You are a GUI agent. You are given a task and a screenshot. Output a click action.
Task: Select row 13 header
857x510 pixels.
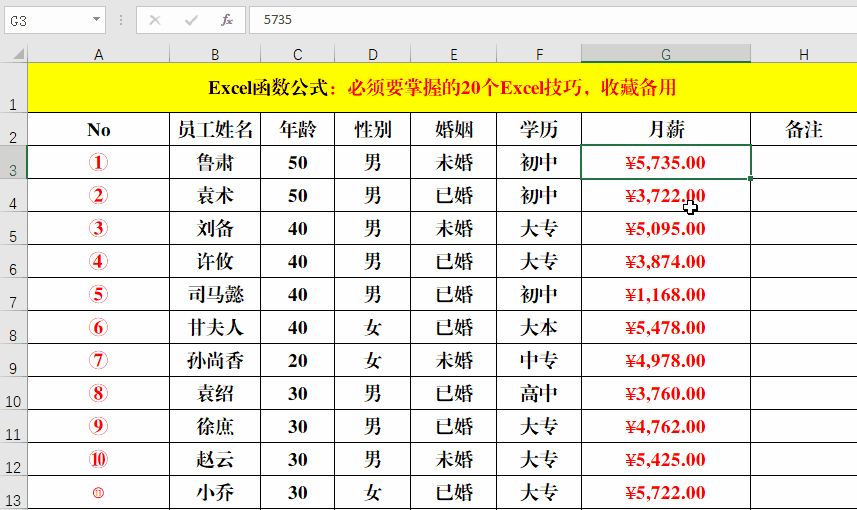13,493
